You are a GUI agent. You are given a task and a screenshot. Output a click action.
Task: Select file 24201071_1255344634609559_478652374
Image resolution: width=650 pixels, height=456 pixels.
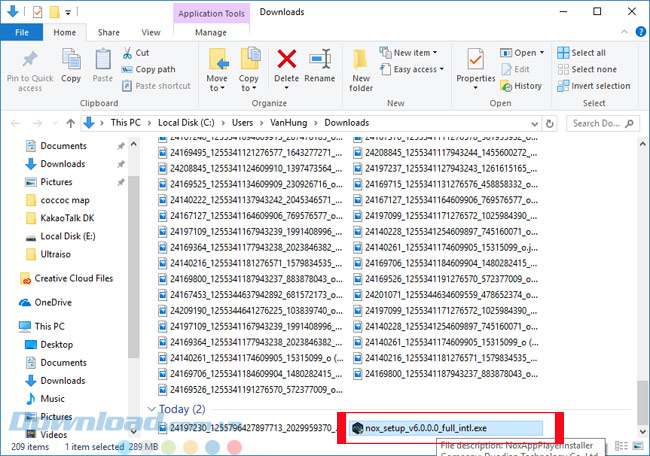tap(446, 295)
